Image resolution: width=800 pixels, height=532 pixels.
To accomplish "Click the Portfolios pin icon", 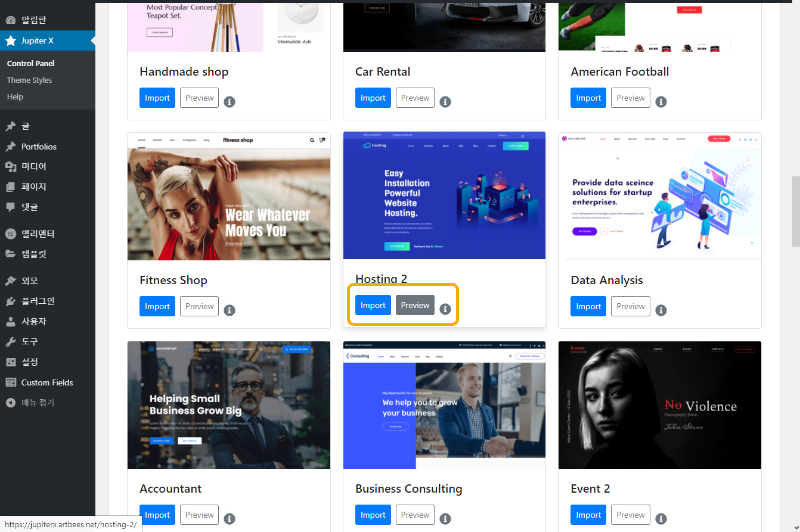I will [11, 147].
